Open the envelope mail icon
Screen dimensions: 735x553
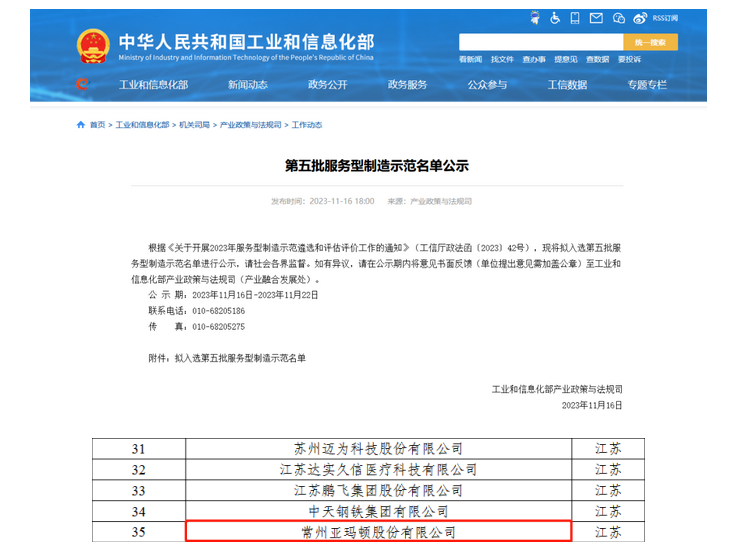[x=596, y=18]
